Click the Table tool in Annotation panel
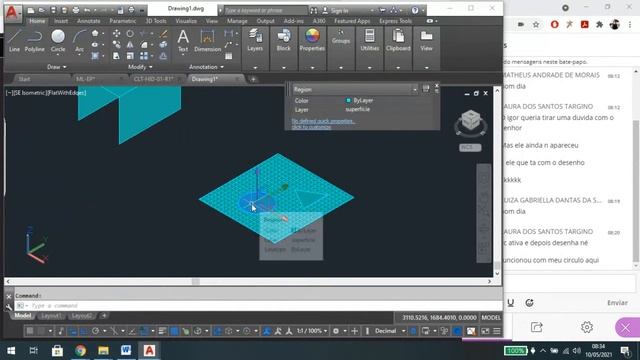This screenshot has width=640, height=360. (x=229, y=56)
